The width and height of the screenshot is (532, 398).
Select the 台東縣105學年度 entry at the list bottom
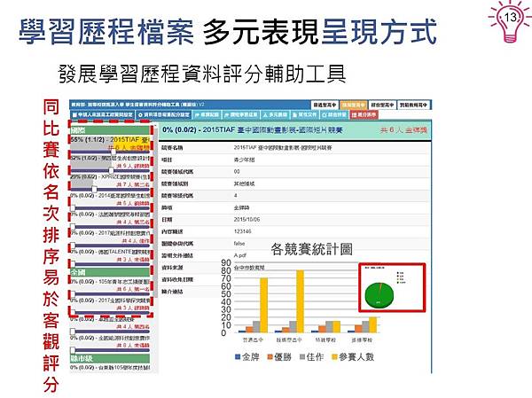click(110, 368)
